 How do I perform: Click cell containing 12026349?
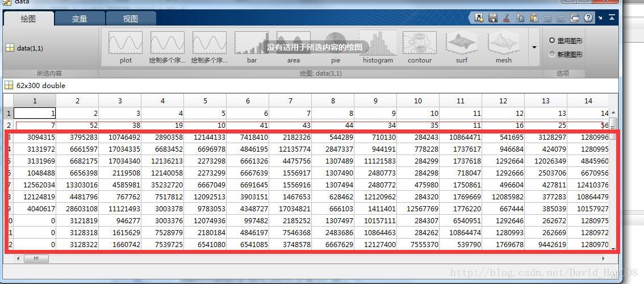546,161
